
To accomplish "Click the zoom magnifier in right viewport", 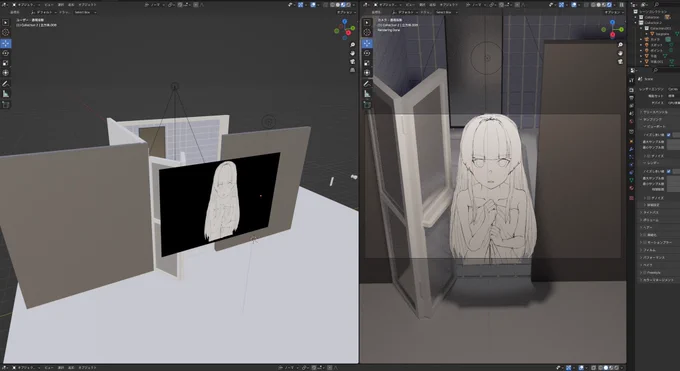I will tap(621, 45).
